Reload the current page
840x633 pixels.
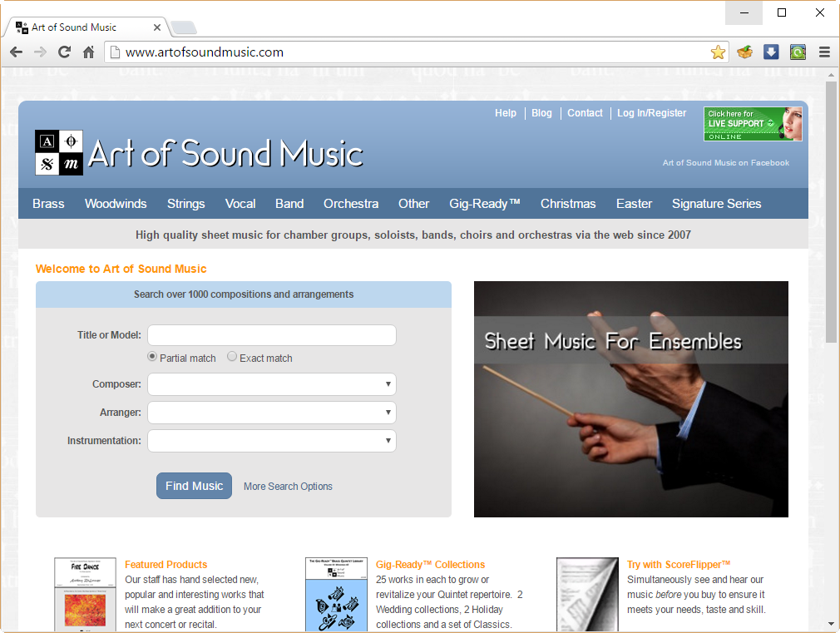pyautogui.click(x=64, y=52)
